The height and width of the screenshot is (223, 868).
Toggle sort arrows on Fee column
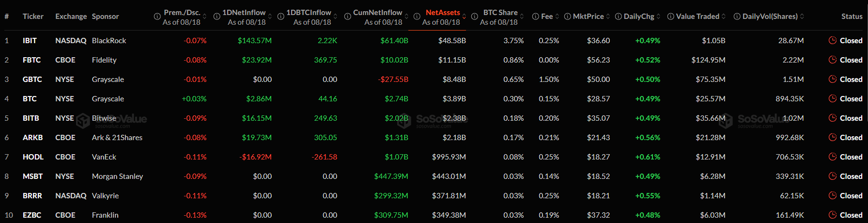click(557, 16)
